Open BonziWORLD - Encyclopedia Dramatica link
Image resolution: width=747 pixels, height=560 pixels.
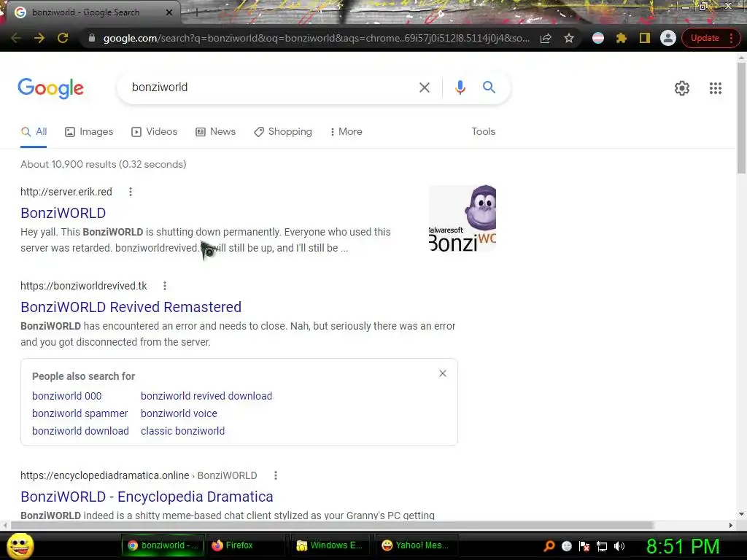pyautogui.click(x=147, y=497)
